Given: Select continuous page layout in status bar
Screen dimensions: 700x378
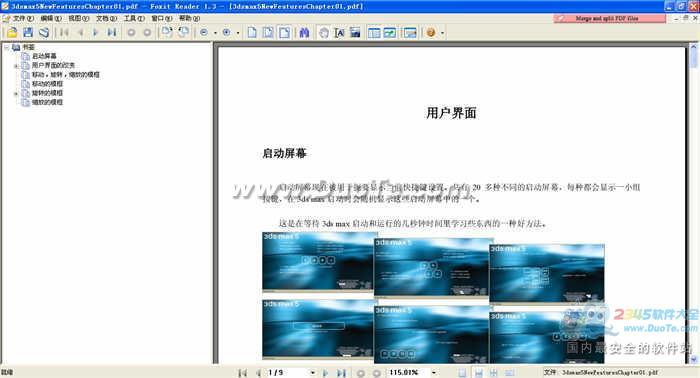Looking at the screenshot, I should coord(478,373).
